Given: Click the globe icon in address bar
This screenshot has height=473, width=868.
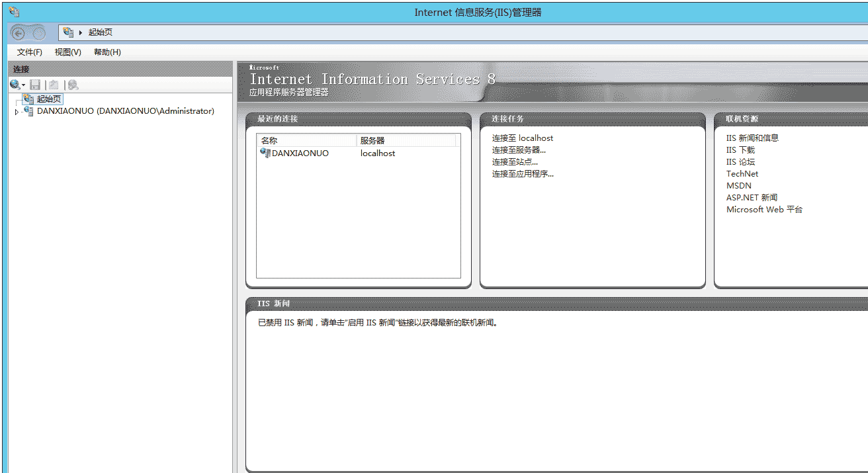Looking at the screenshot, I should pyautogui.click(x=68, y=32).
